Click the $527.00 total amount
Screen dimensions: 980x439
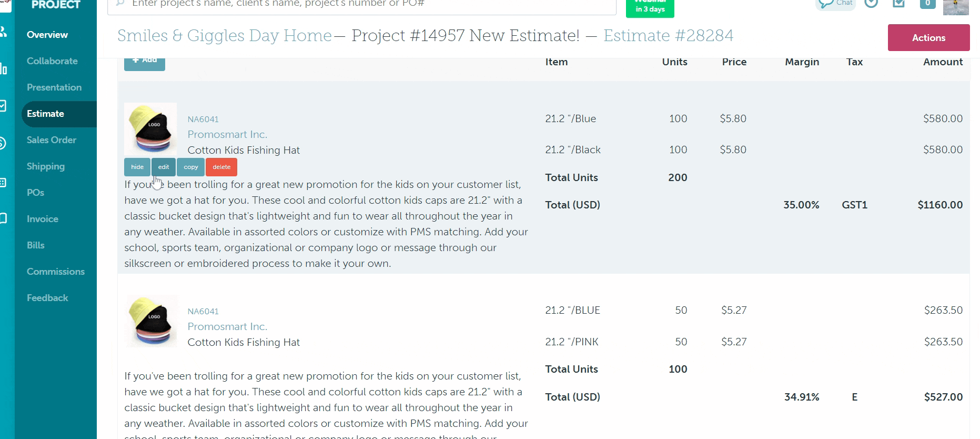coord(943,397)
